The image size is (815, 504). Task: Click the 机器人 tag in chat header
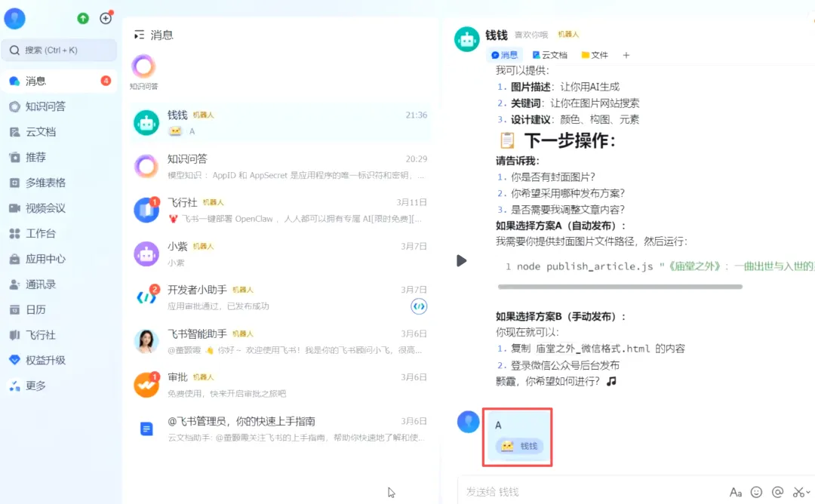click(568, 34)
